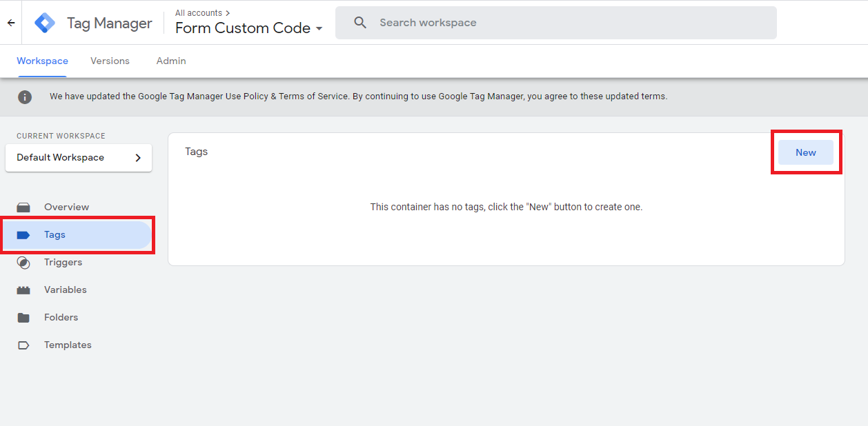Click the CURRENT WORKSPACE label
Viewport: 868px width, 426px height.
click(x=61, y=136)
